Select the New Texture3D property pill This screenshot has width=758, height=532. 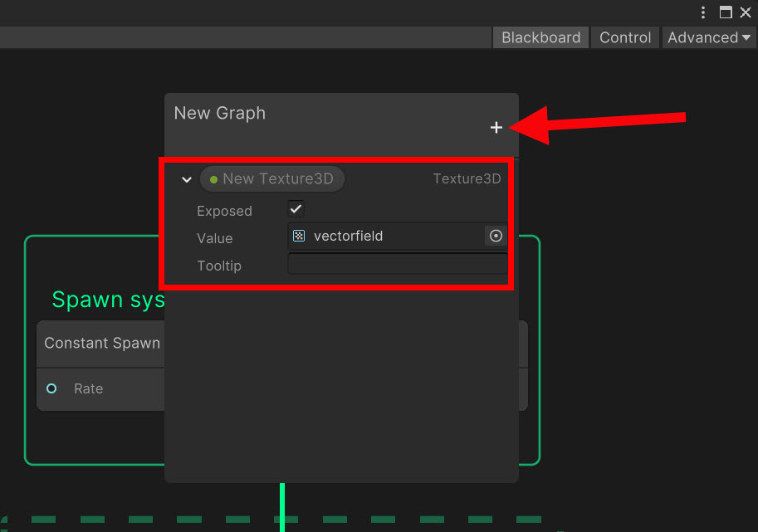coord(272,178)
